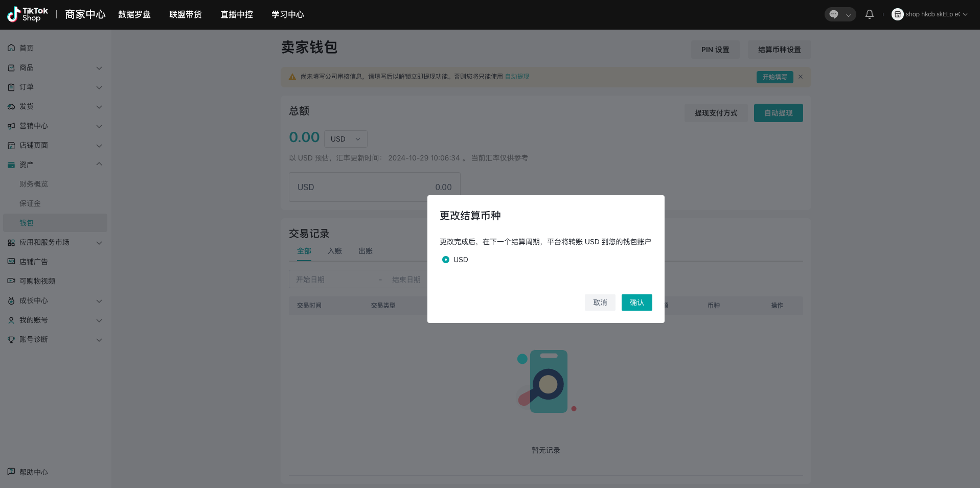Dismiss the warning banner with X

(x=801, y=77)
